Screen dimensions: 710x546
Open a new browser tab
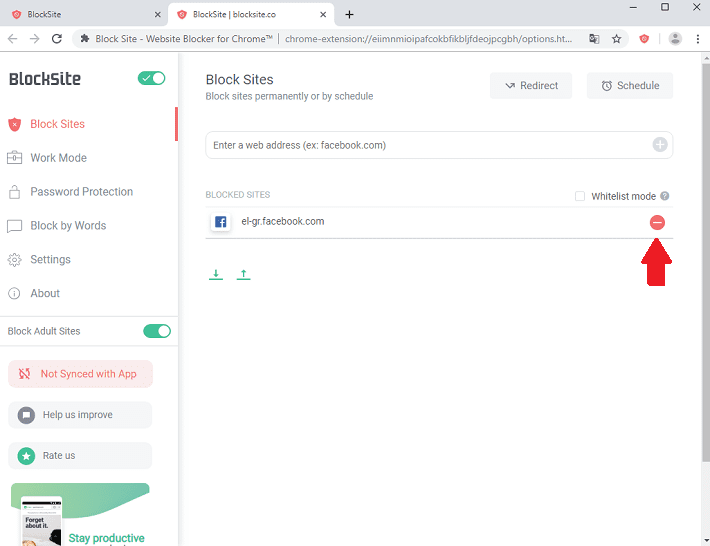(349, 14)
